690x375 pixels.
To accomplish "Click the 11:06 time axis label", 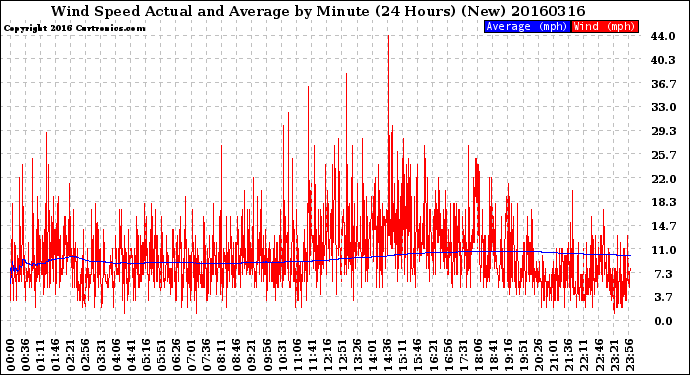I will pyautogui.click(x=297, y=355).
